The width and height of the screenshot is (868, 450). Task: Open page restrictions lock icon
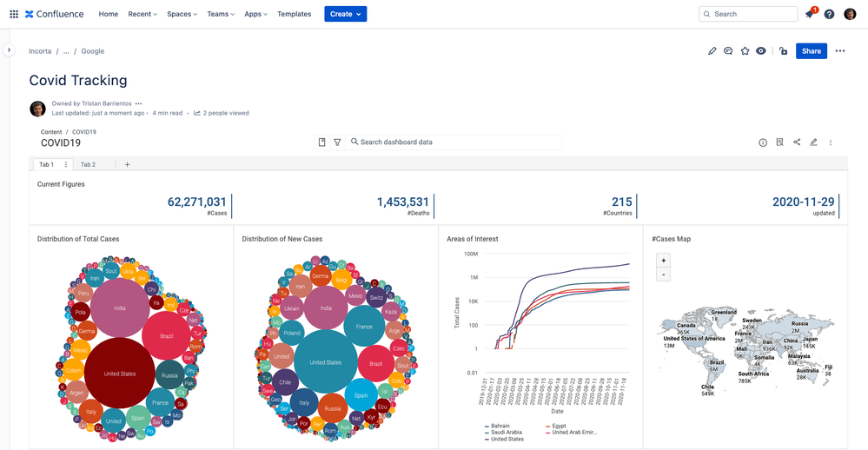783,51
